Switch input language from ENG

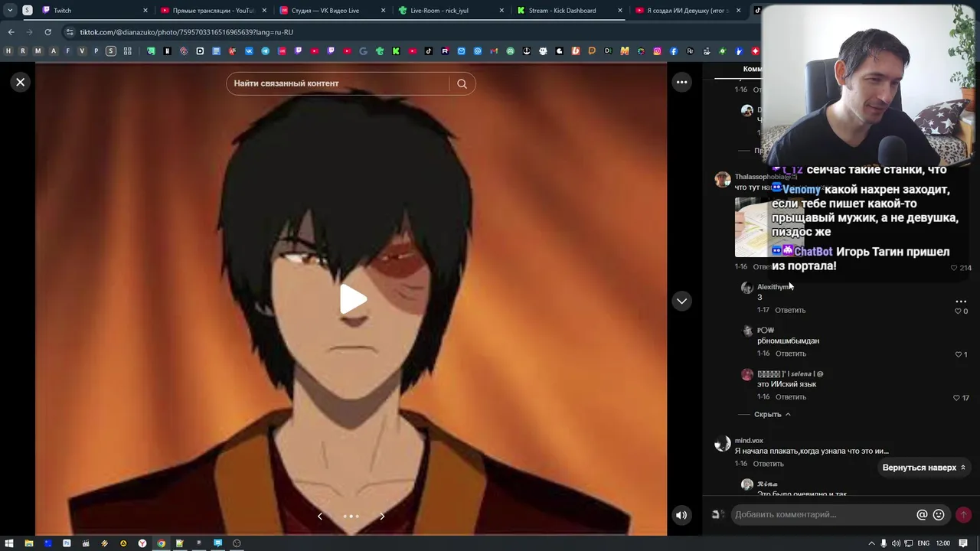click(x=923, y=543)
